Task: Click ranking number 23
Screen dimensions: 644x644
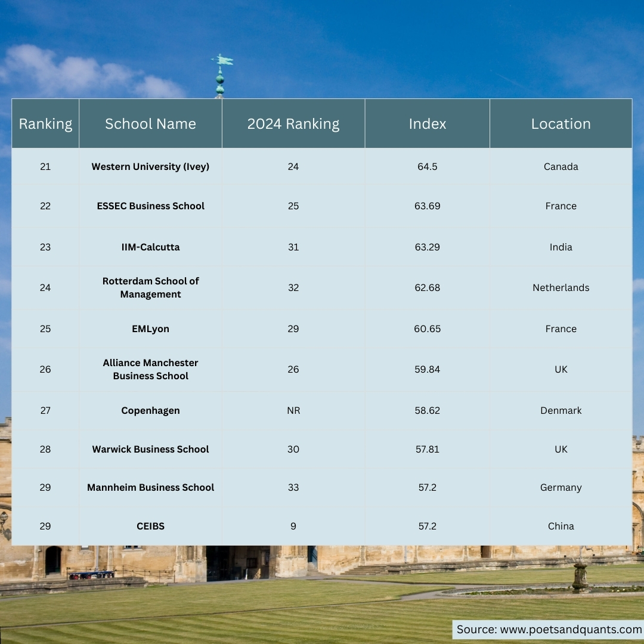Action: 45,247
